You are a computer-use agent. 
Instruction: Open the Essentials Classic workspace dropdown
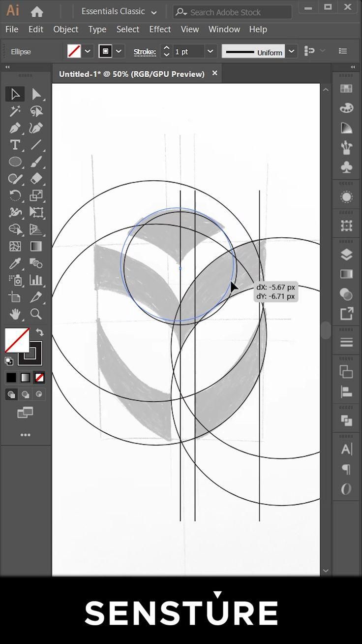pos(119,11)
